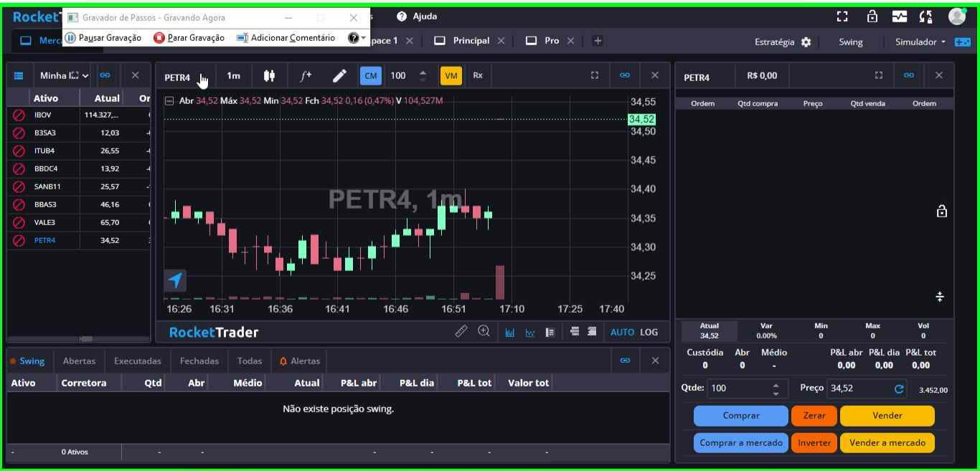The height and width of the screenshot is (471, 980).
Task: Open the 1m timeframe selector
Action: pyautogui.click(x=233, y=76)
